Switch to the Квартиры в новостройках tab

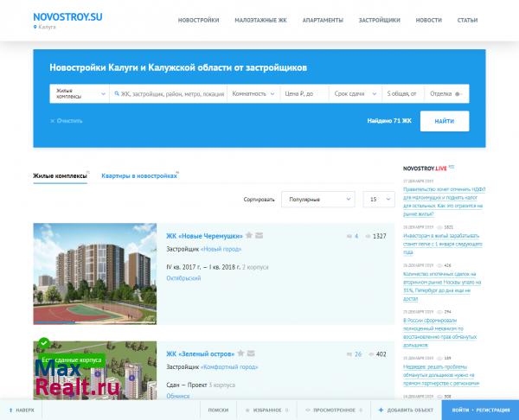click(139, 176)
